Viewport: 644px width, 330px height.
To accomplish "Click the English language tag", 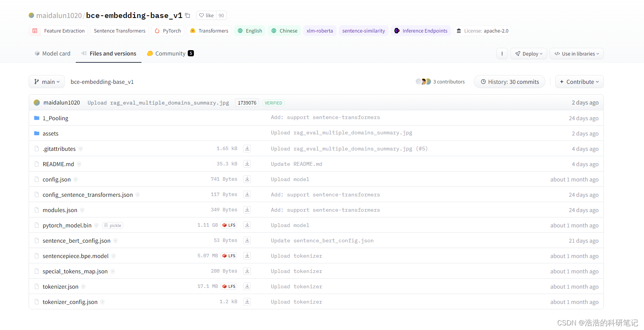I will pos(250,31).
